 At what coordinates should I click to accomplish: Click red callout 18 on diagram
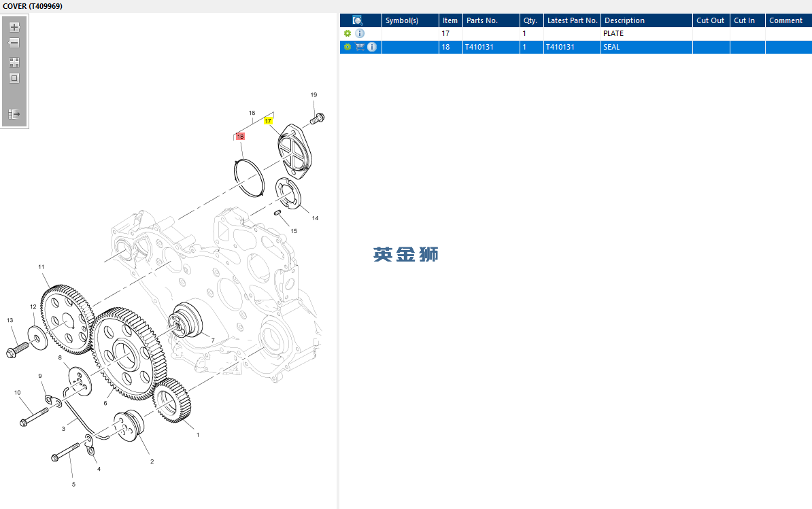[240, 137]
